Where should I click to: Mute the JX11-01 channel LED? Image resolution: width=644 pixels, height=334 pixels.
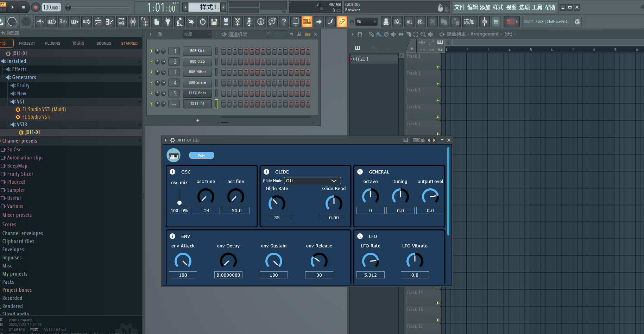click(151, 104)
